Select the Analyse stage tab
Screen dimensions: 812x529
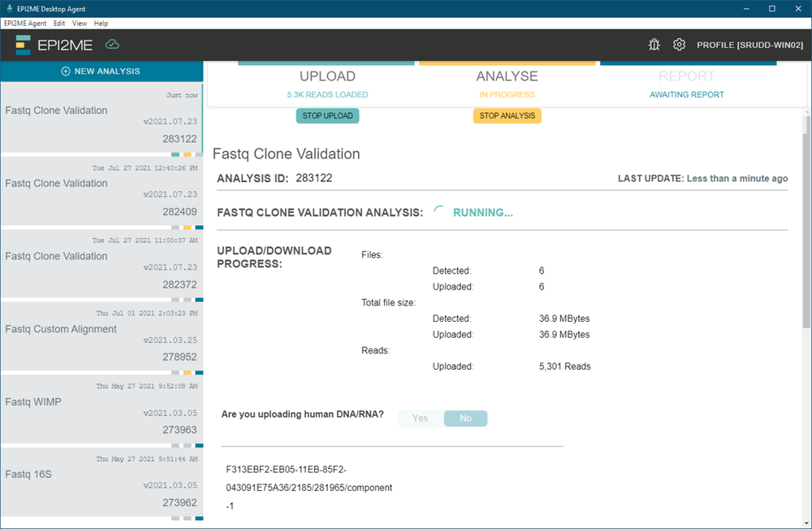pos(507,85)
